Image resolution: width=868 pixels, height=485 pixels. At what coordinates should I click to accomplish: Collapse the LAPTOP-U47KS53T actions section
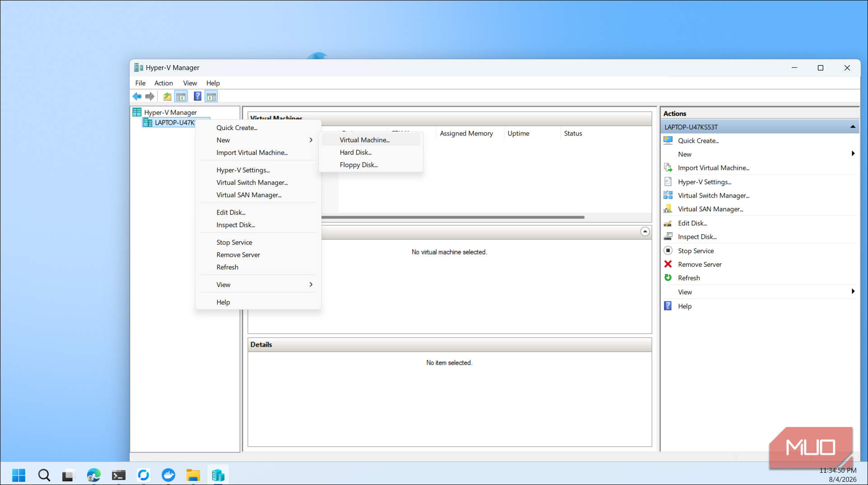click(x=853, y=127)
